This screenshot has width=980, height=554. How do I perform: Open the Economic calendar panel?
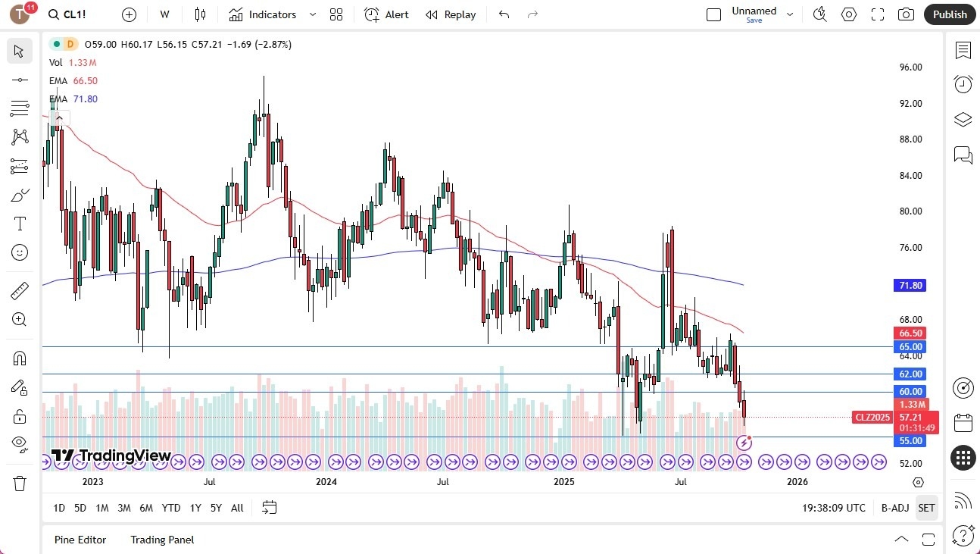tap(963, 422)
